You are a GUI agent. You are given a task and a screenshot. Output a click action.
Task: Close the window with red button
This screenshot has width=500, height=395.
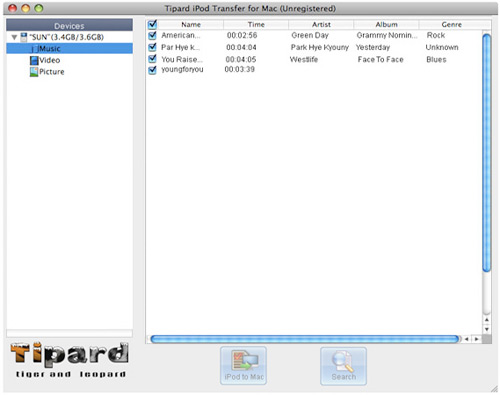pyautogui.click(x=12, y=8)
